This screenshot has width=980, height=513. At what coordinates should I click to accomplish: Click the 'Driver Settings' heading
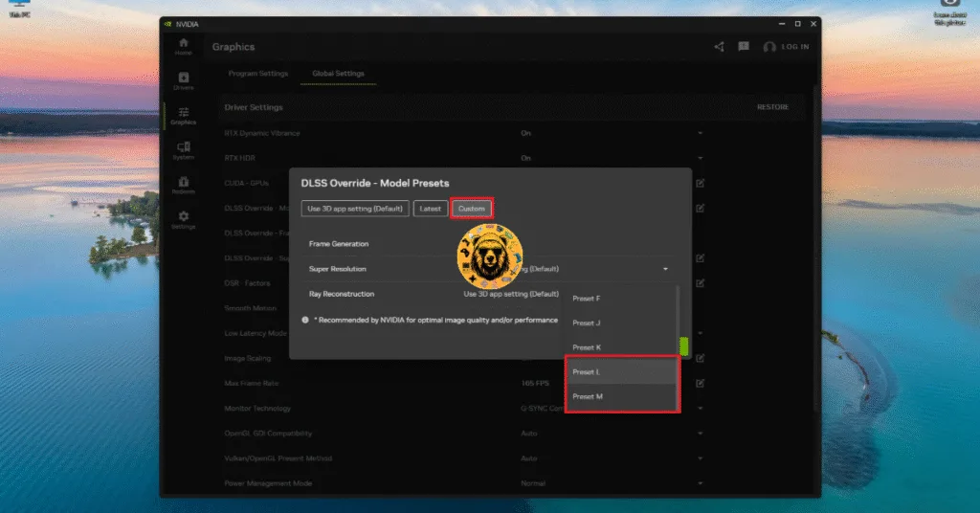253,107
